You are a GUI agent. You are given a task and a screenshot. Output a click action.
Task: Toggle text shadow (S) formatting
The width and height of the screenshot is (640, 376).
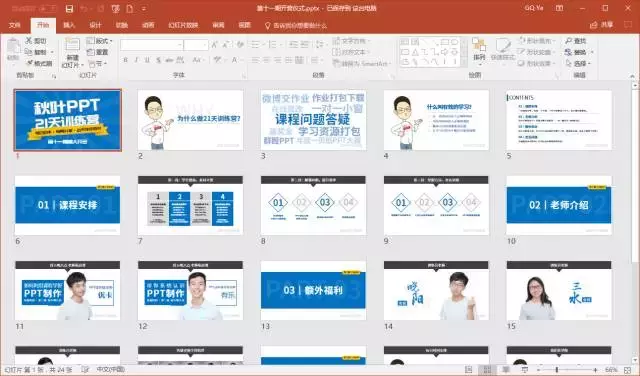click(158, 60)
